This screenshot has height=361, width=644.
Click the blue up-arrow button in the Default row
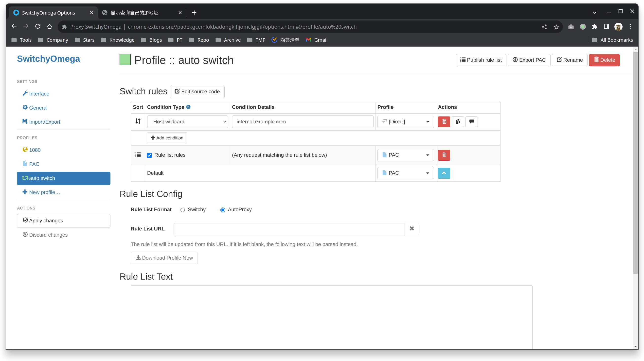(444, 173)
